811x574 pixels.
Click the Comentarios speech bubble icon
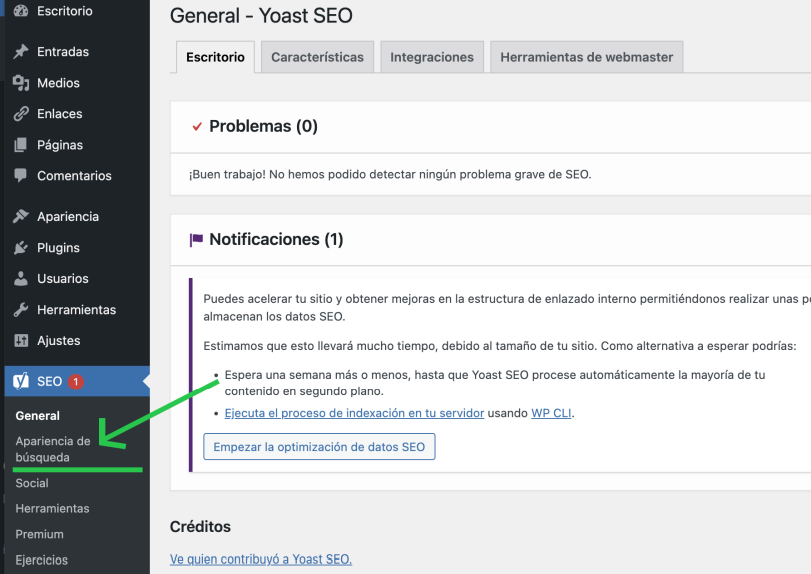(x=21, y=176)
